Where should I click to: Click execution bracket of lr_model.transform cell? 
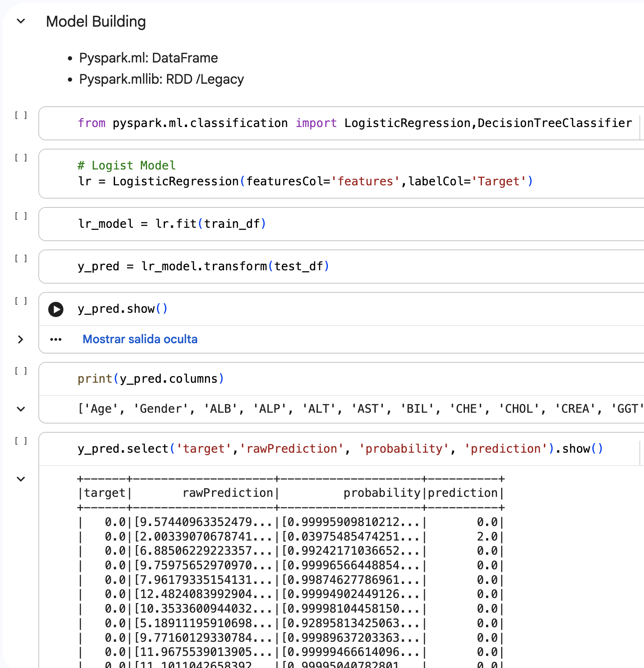tap(21, 258)
